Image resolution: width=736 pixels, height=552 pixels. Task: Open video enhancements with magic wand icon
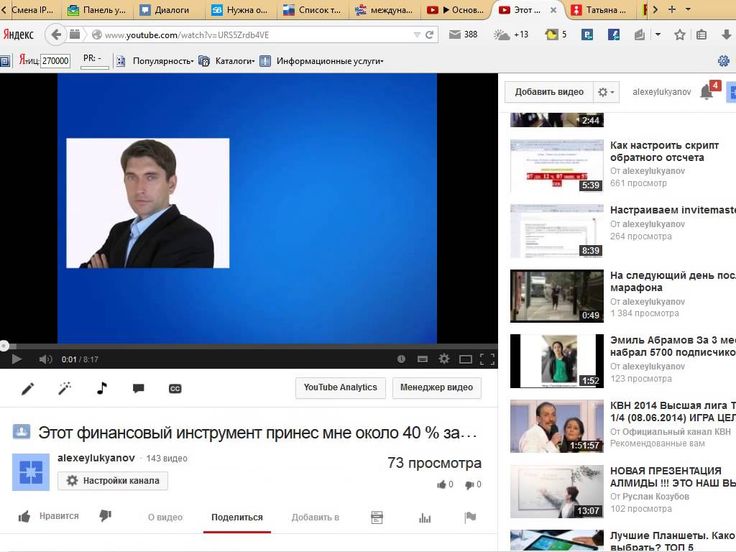65,388
